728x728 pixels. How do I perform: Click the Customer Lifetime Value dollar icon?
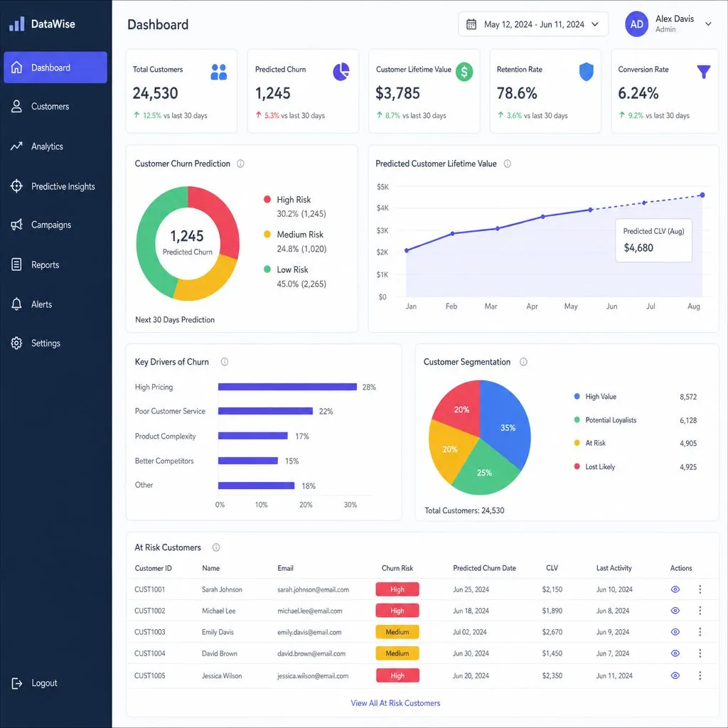point(464,72)
